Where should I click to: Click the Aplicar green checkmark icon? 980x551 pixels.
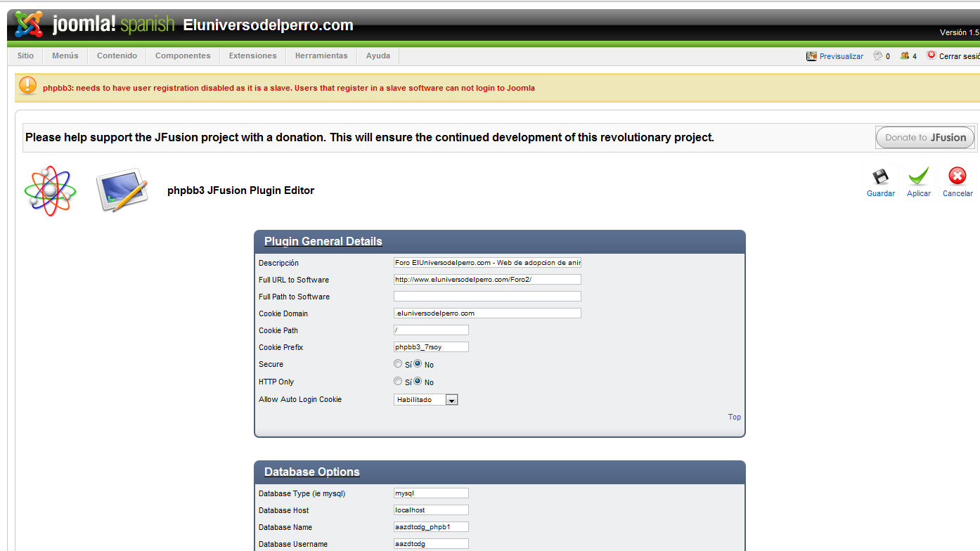coord(918,176)
